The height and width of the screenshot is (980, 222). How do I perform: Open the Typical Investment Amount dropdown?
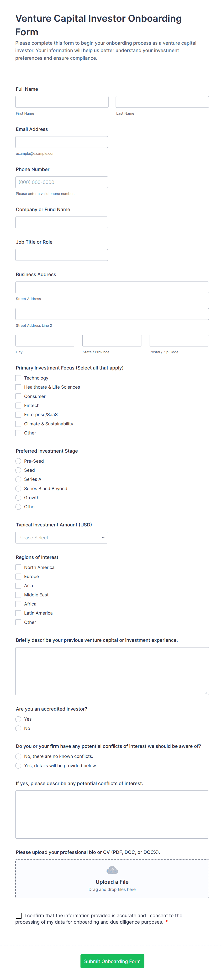tap(62, 538)
